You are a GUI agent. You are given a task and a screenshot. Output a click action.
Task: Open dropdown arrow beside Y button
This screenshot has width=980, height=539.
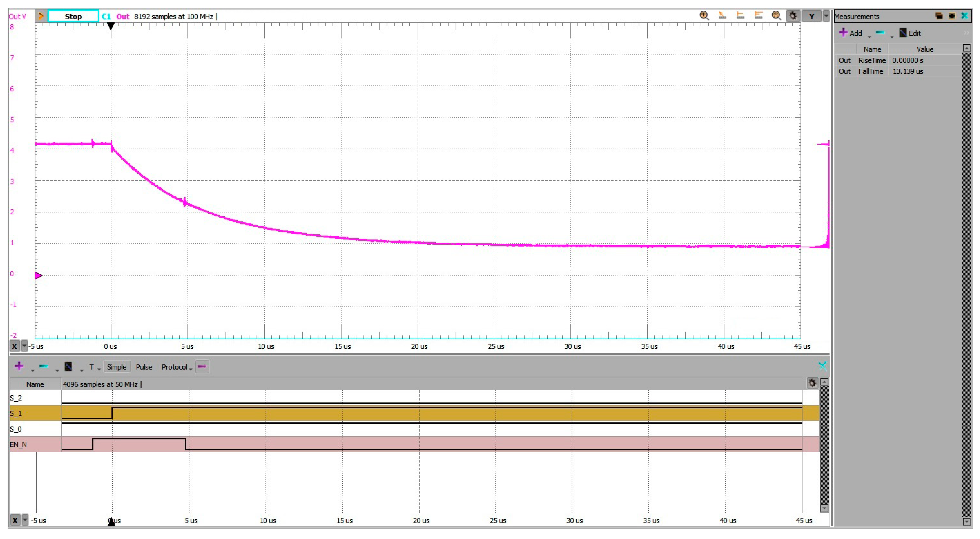(x=826, y=16)
